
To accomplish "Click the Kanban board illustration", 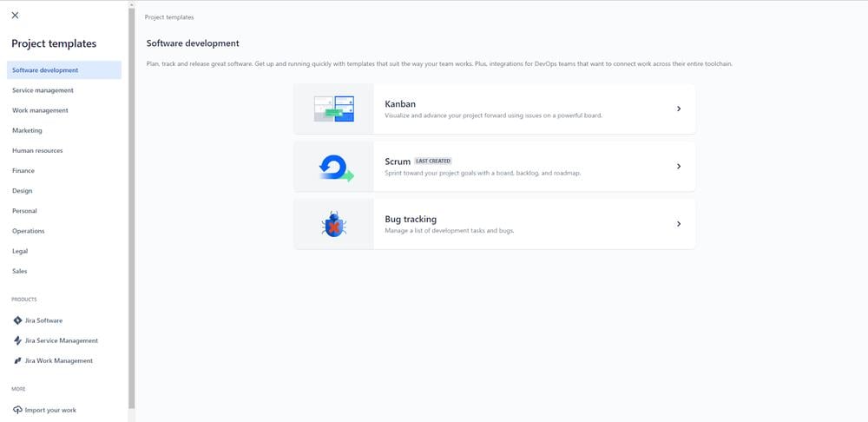I will click(x=334, y=109).
